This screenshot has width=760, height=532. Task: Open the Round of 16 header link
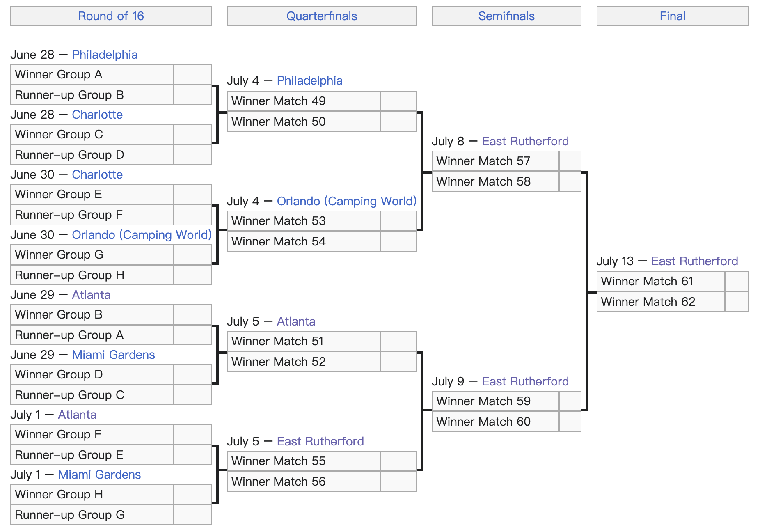coord(111,16)
